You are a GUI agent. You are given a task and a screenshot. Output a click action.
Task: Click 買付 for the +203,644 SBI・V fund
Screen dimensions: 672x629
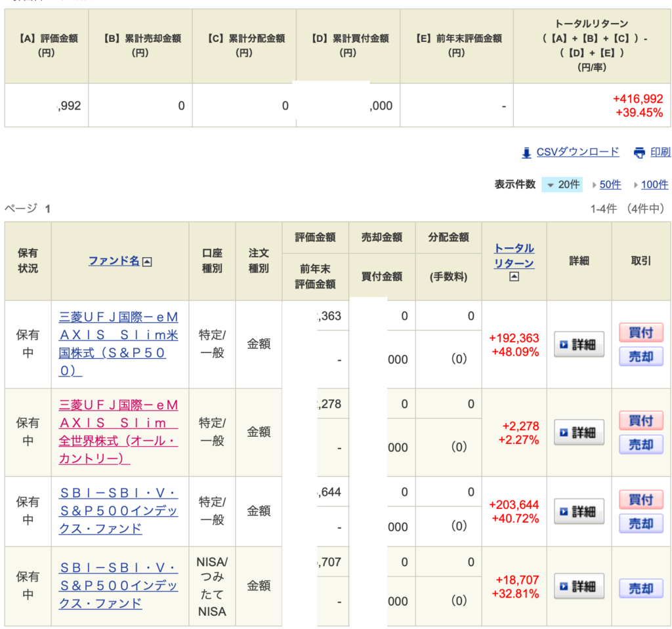640,499
